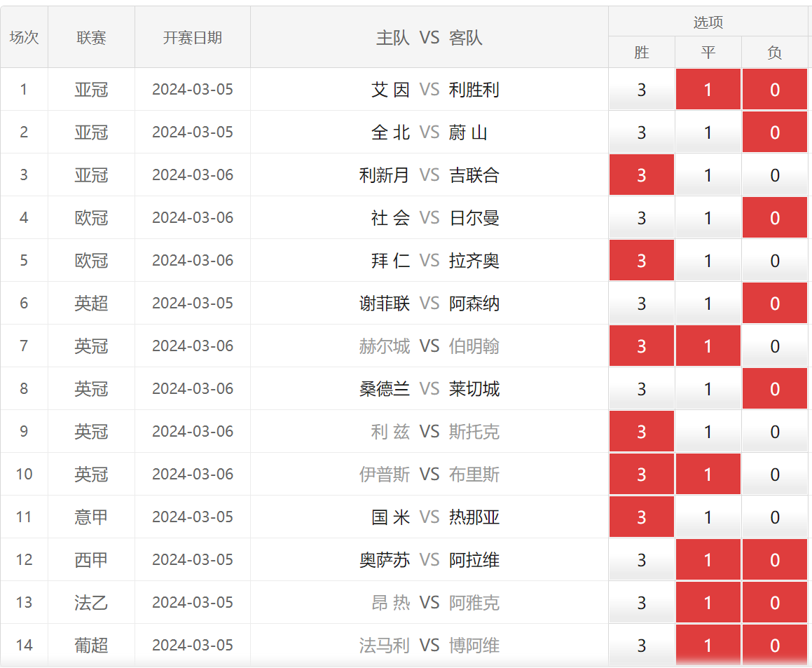The image size is (812, 668).
Task: Deselect loss option 0 for 艾因 VS 利胜利
Action: coord(775,89)
